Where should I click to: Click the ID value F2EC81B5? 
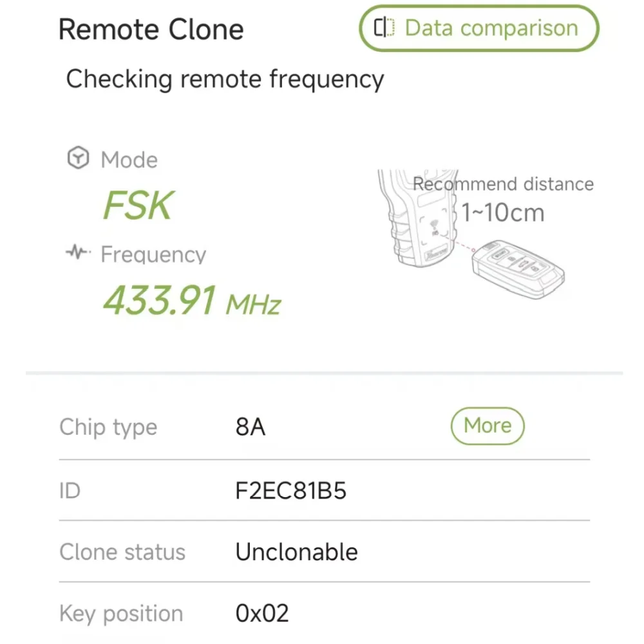point(290,491)
